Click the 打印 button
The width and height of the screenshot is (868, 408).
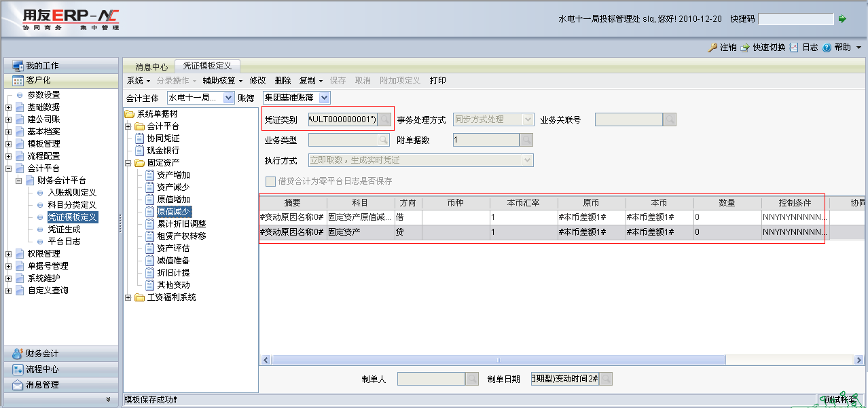[x=438, y=81]
